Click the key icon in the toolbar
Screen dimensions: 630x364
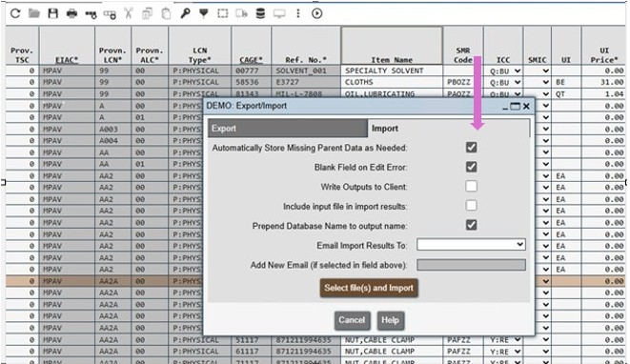[x=185, y=13]
